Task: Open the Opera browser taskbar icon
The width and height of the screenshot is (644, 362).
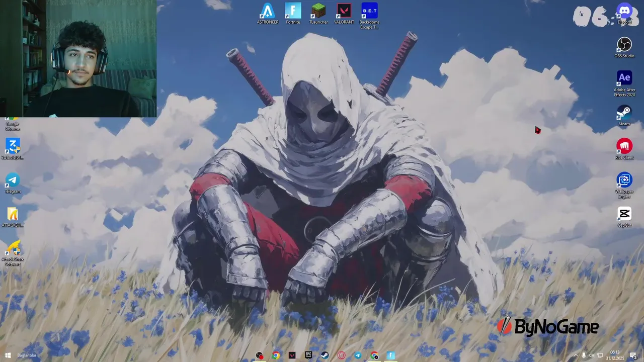Action: 342,355
